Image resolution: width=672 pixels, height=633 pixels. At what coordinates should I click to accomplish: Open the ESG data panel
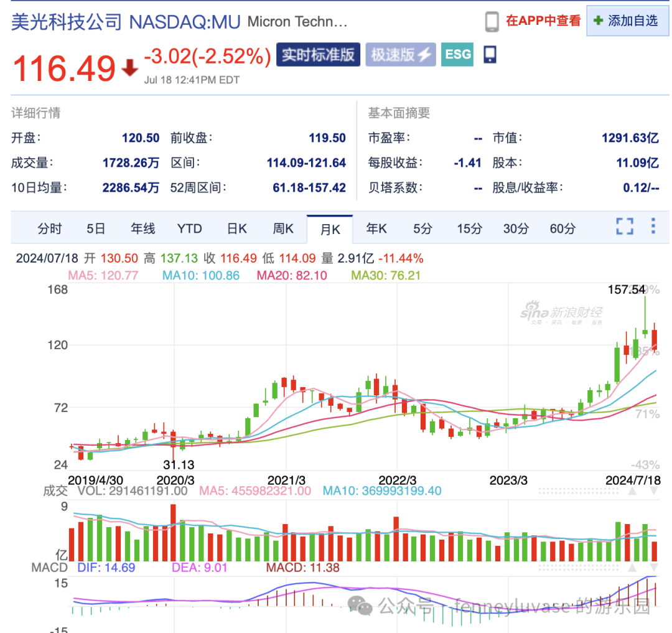[x=457, y=55]
